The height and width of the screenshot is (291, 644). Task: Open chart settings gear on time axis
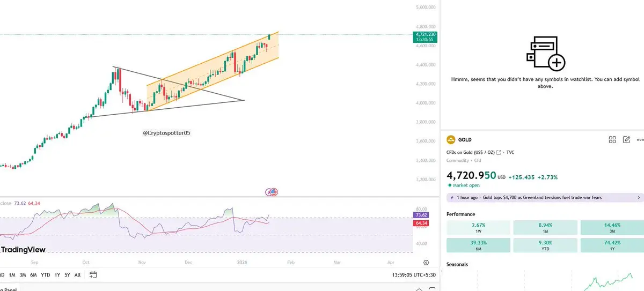pos(426,263)
